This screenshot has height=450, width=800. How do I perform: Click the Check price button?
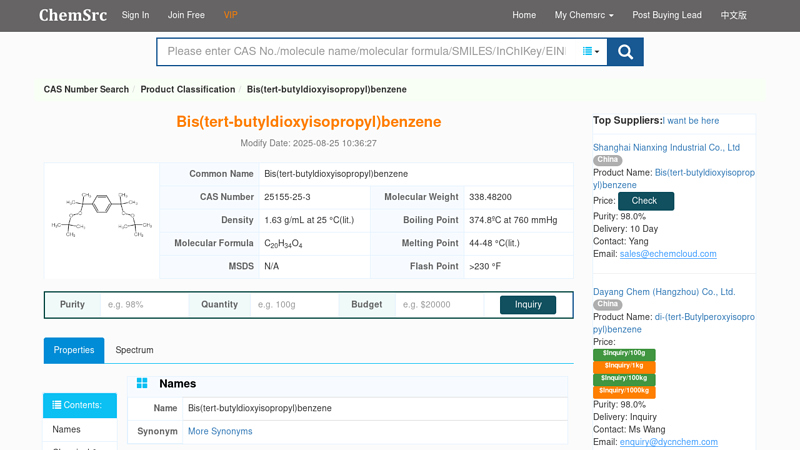pos(646,201)
